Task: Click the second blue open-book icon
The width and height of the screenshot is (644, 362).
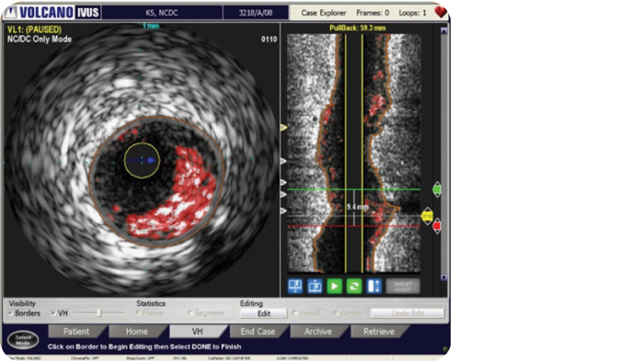Action: (x=315, y=286)
